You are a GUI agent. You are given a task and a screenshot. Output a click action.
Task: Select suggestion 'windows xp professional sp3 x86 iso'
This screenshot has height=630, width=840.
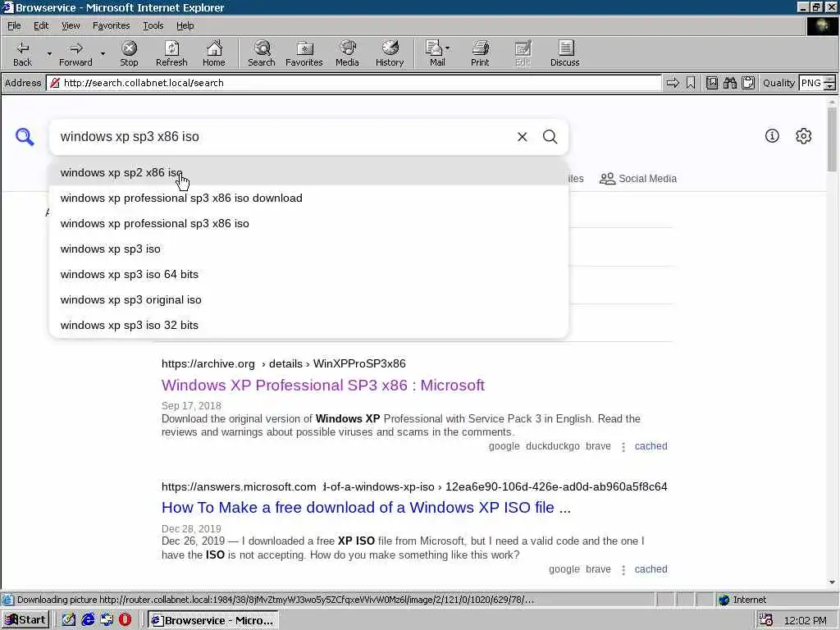pos(308,223)
